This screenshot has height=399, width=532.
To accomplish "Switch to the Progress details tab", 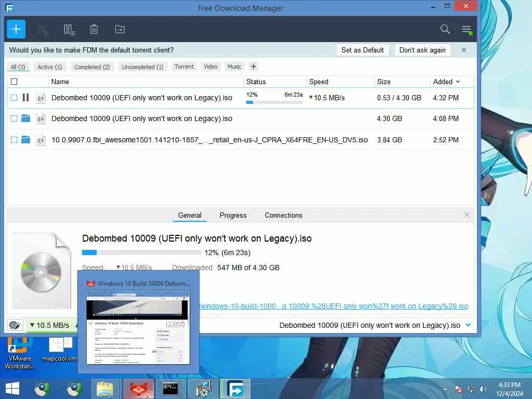I will click(233, 215).
